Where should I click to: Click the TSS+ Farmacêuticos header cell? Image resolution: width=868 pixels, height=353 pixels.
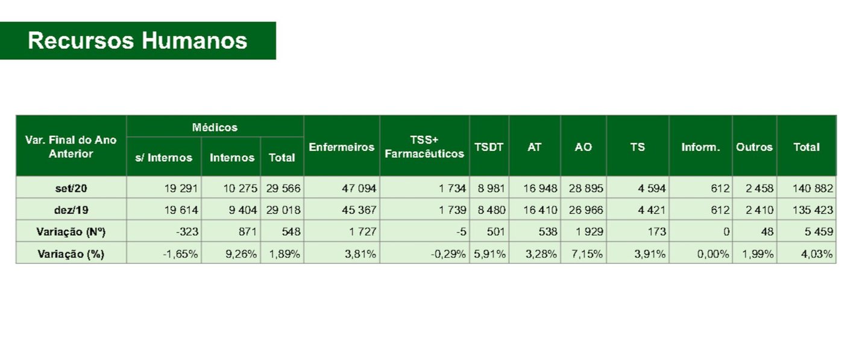(x=424, y=147)
